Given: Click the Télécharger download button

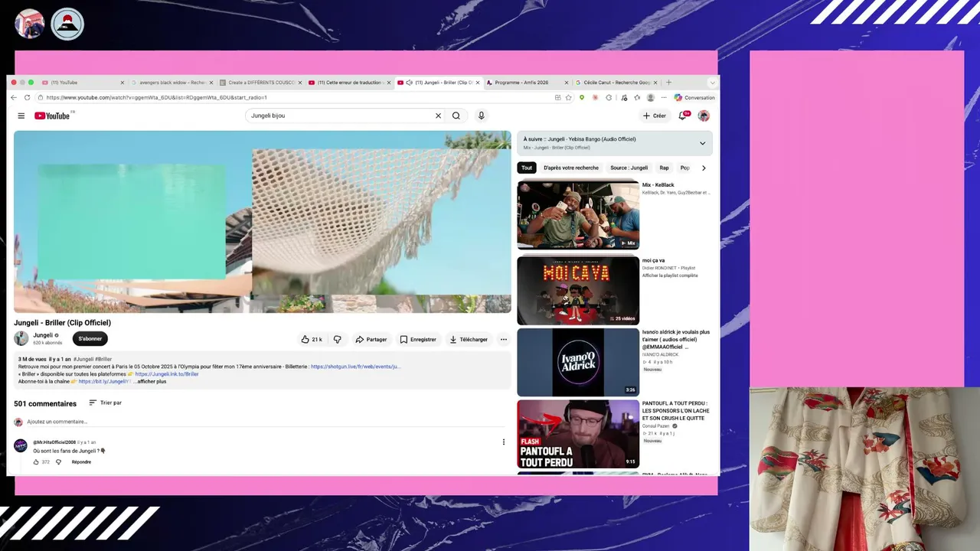Looking at the screenshot, I should pyautogui.click(x=469, y=339).
